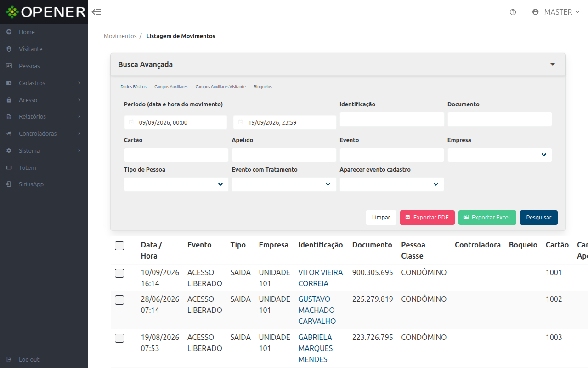Click the Log out icon
588x368 pixels.
pyautogui.click(x=9, y=359)
